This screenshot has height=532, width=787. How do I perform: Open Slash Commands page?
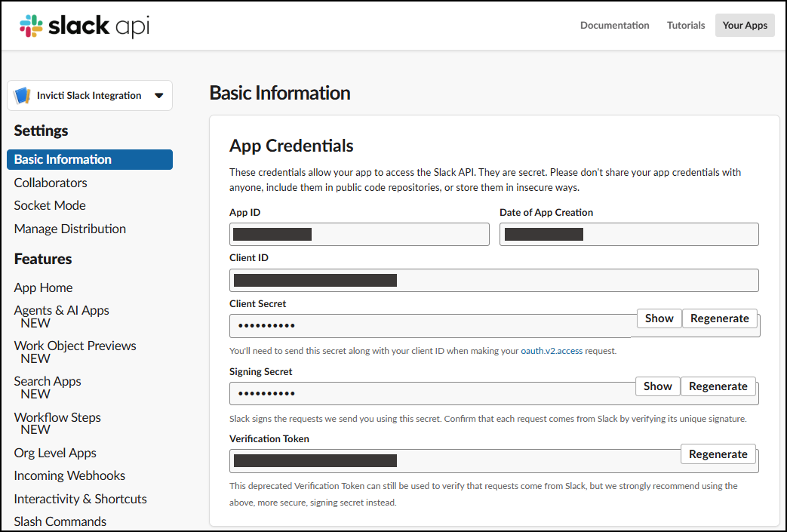(x=60, y=521)
